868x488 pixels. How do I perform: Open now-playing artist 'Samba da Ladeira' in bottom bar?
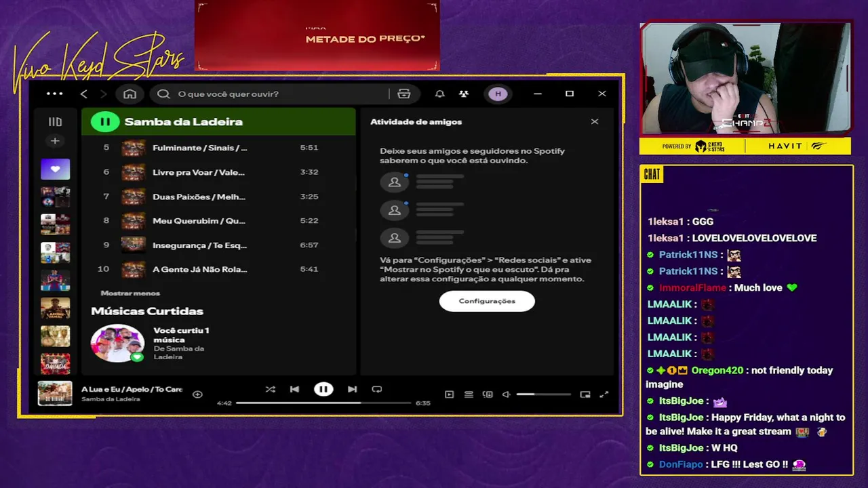tap(111, 399)
